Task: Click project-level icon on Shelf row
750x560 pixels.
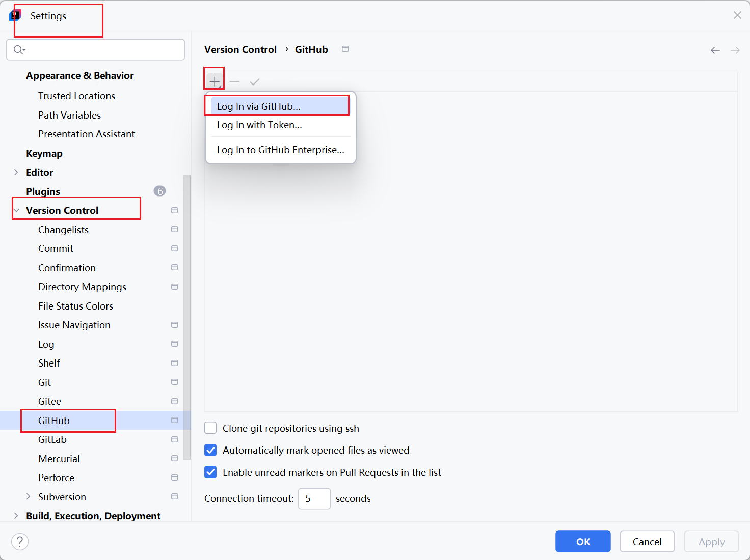Action: coord(175,363)
